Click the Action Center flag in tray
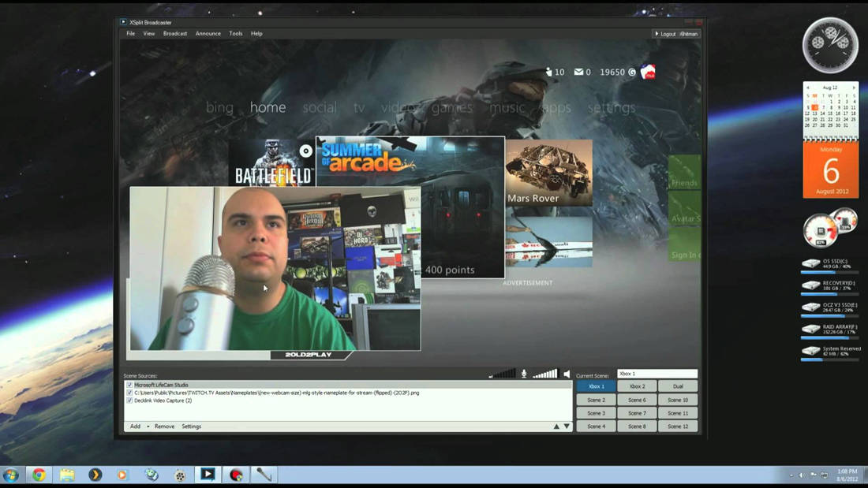 [814, 475]
